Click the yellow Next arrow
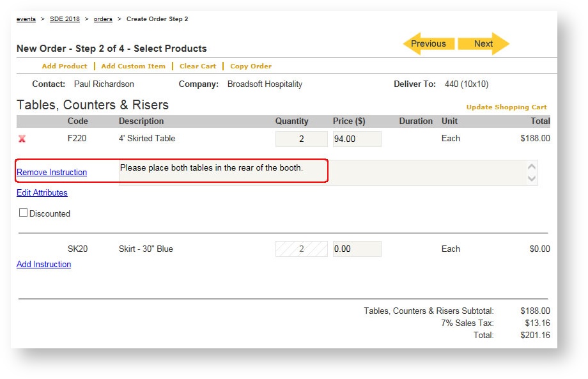588x379 pixels. coord(483,43)
